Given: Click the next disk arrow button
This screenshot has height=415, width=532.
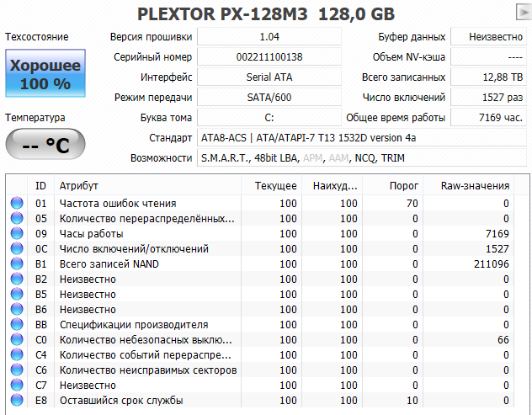Looking at the screenshot, I should click(524, 12).
